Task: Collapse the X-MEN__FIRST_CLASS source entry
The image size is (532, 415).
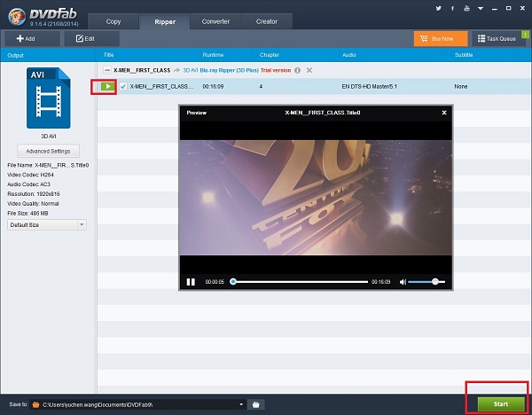Action: pyautogui.click(x=107, y=70)
